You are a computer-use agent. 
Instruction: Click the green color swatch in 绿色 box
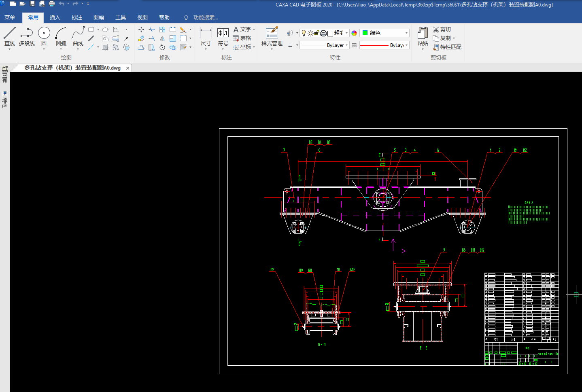point(365,33)
